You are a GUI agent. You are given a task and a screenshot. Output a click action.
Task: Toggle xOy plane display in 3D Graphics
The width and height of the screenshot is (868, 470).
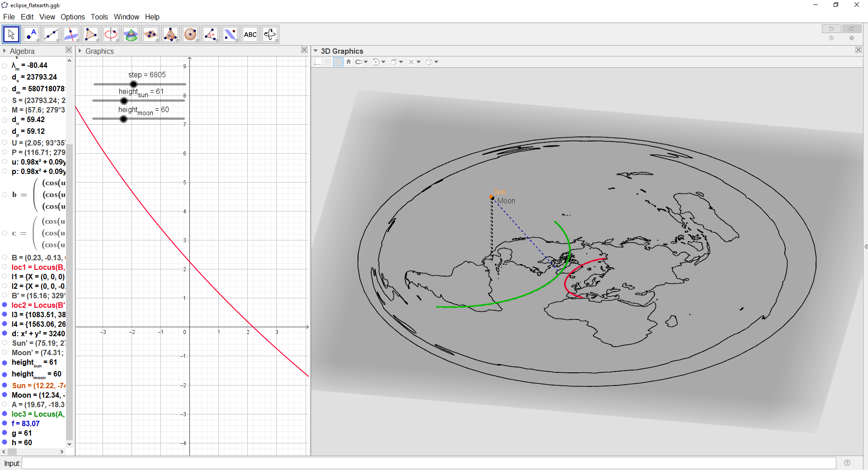pos(338,62)
